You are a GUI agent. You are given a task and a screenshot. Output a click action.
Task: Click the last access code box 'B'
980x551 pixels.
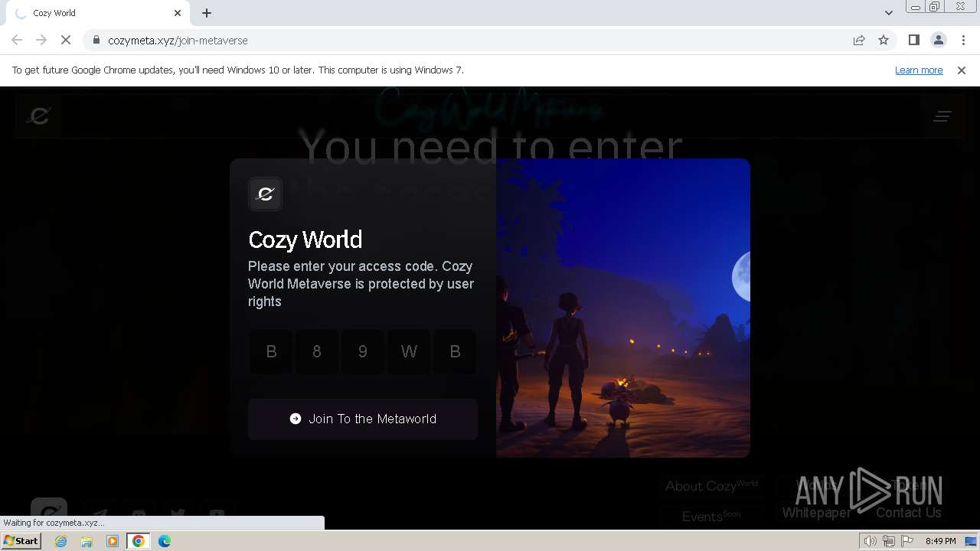455,351
